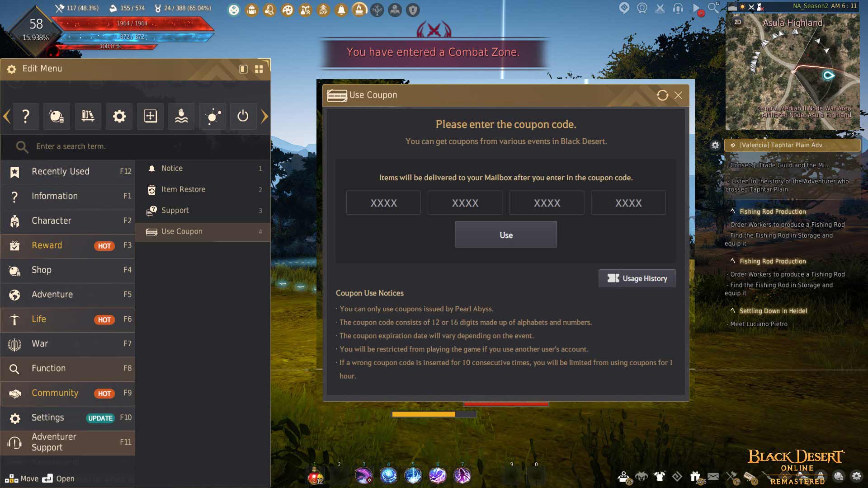Collapse the second Fishing Rod Production quest
Screen dimensions: 868x488
pos(733,261)
